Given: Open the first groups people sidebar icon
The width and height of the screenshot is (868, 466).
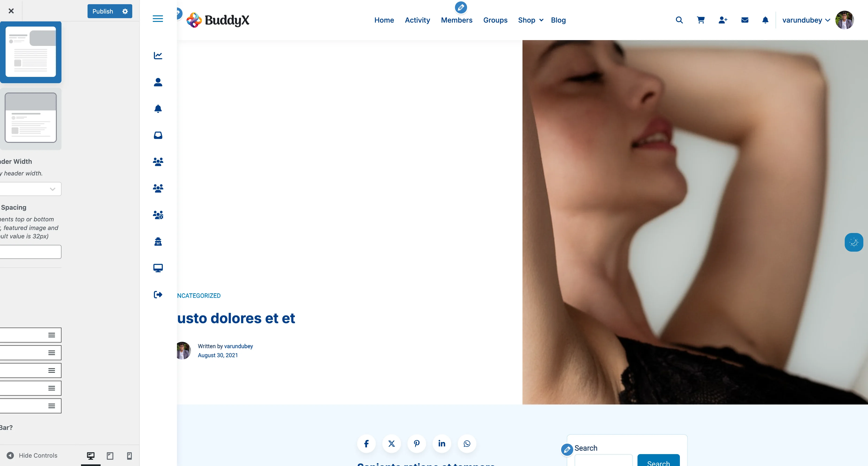Looking at the screenshot, I should coord(158,162).
